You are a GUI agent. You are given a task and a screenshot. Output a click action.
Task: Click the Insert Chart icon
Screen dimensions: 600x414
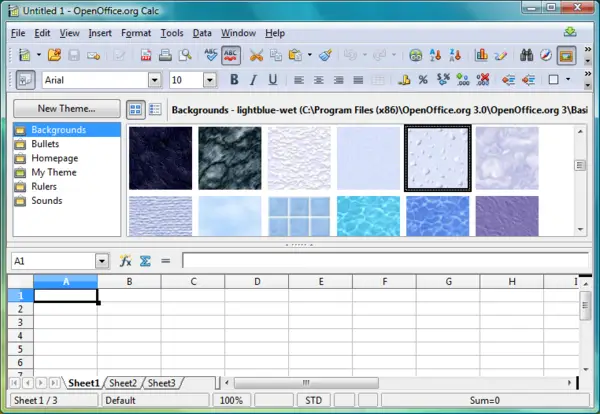pos(482,55)
